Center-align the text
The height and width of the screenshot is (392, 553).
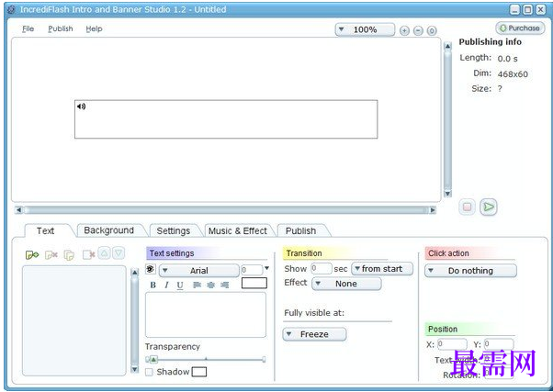[210, 285]
